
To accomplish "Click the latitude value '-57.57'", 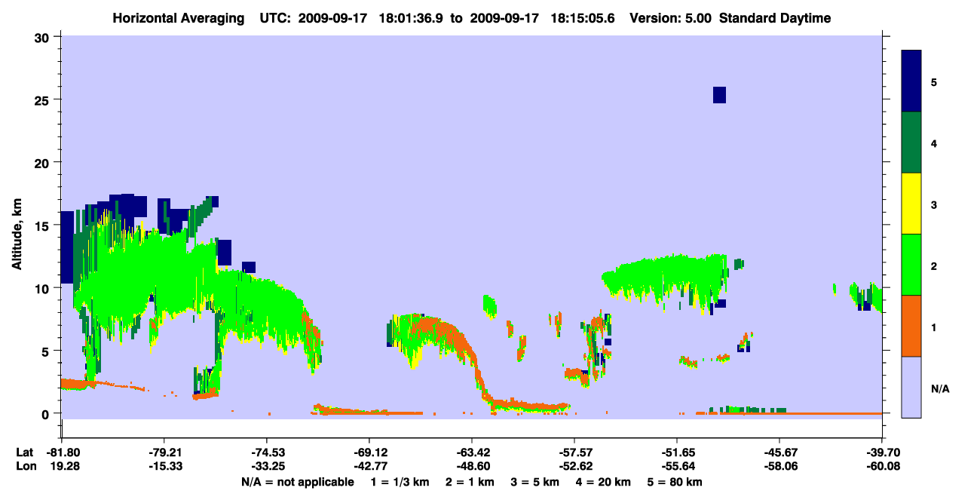I will (x=574, y=452).
